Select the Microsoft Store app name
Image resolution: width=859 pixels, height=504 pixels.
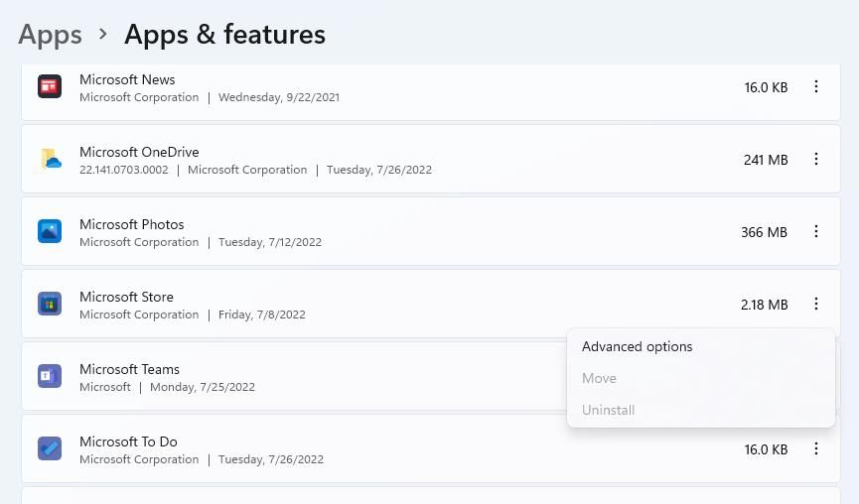126,297
